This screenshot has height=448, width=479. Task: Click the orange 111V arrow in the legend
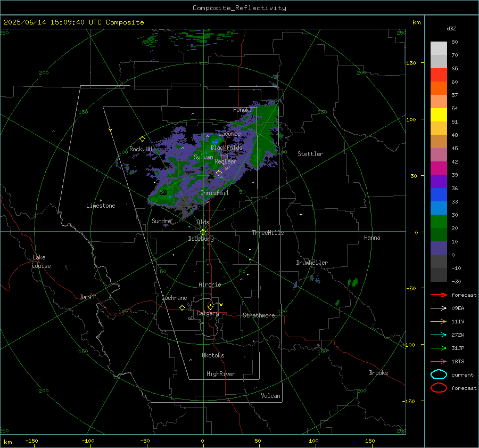(439, 321)
